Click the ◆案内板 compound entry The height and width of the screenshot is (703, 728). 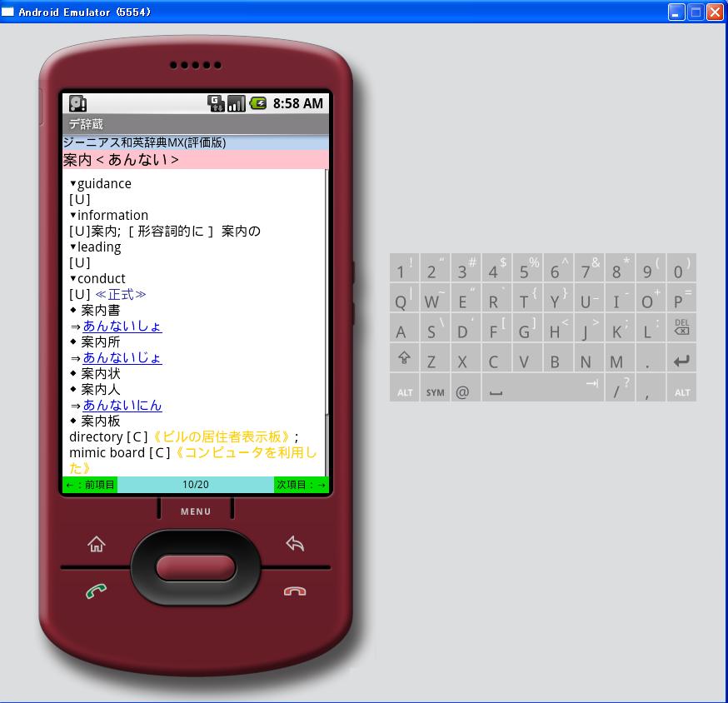tap(95, 421)
